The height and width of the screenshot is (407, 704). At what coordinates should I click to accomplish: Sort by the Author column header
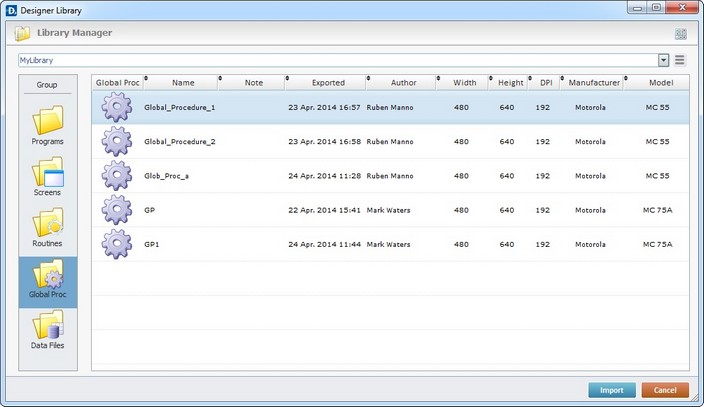click(x=403, y=83)
